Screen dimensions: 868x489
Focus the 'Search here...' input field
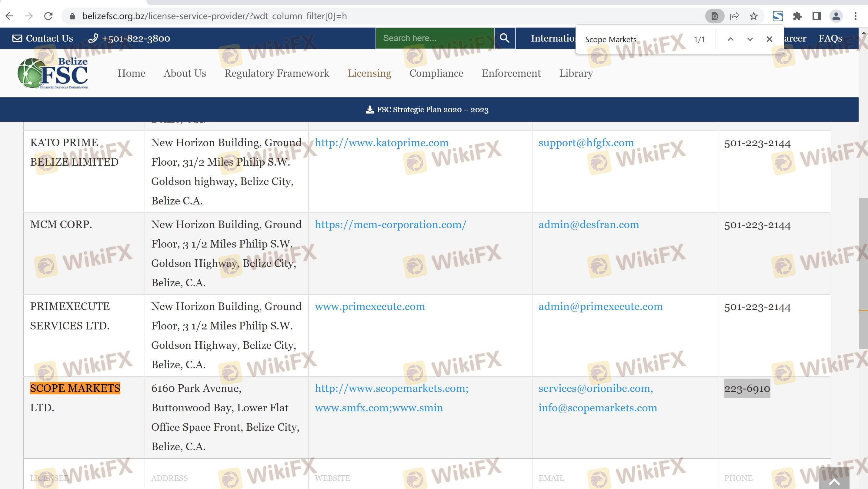pos(435,38)
